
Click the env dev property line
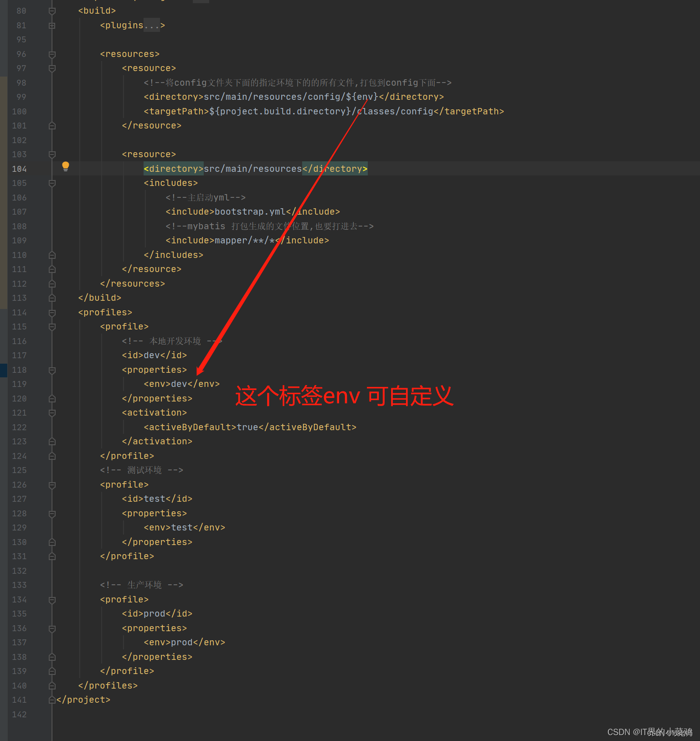pyautogui.click(x=182, y=384)
